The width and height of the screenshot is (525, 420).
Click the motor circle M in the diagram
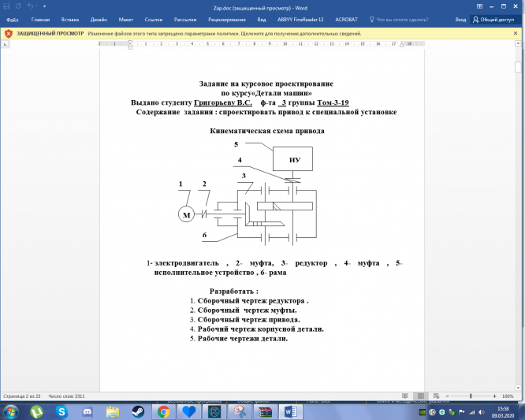pyautogui.click(x=186, y=214)
